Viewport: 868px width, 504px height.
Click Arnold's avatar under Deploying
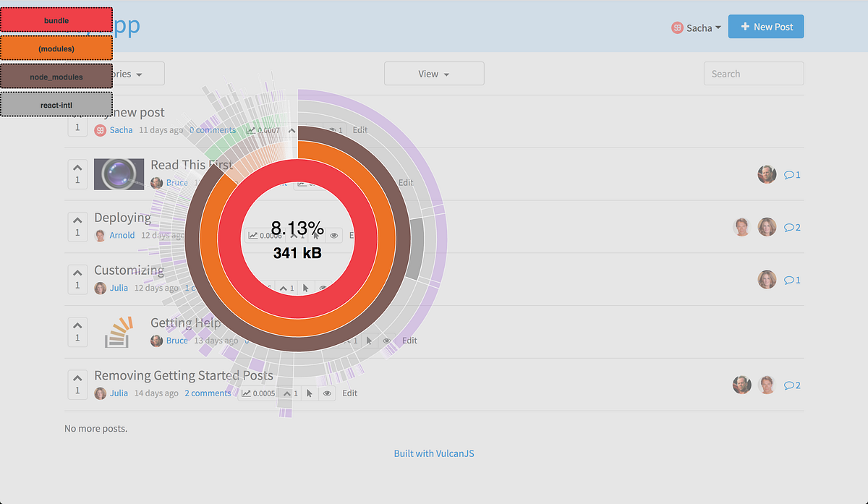[100, 235]
